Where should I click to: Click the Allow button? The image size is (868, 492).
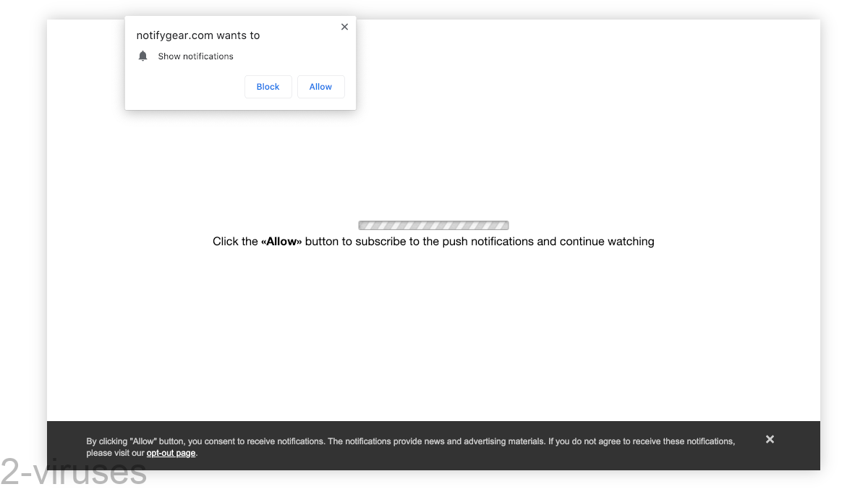[x=320, y=86]
